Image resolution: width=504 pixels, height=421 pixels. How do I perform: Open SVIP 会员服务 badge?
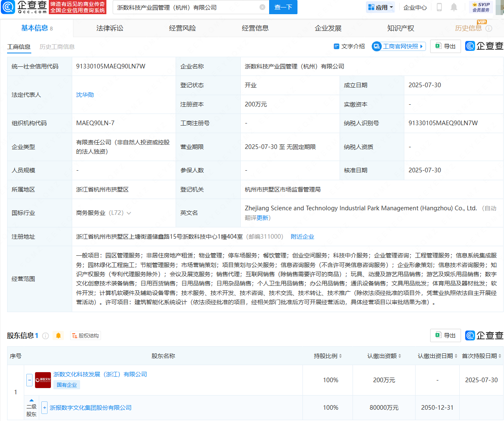481,7
